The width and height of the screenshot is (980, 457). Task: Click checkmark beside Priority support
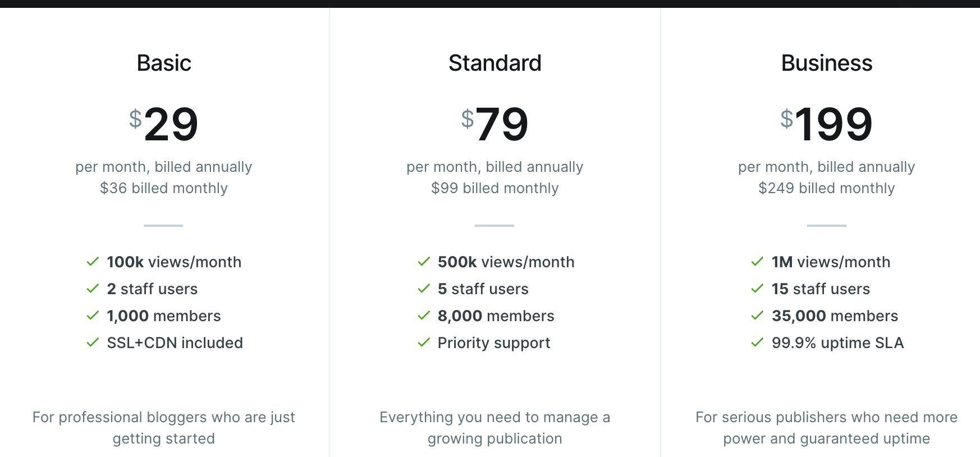[424, 342]
